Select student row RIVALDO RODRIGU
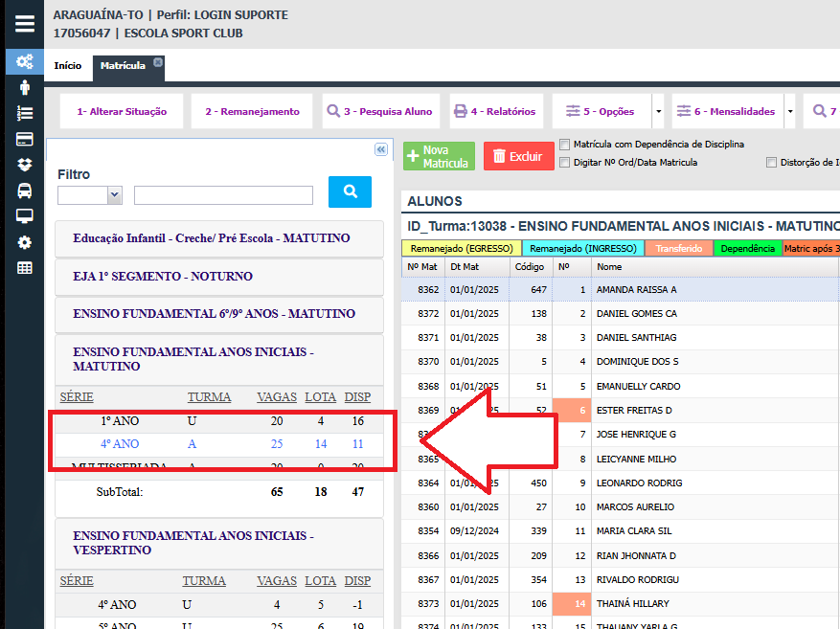 click(x=621, y=580)
